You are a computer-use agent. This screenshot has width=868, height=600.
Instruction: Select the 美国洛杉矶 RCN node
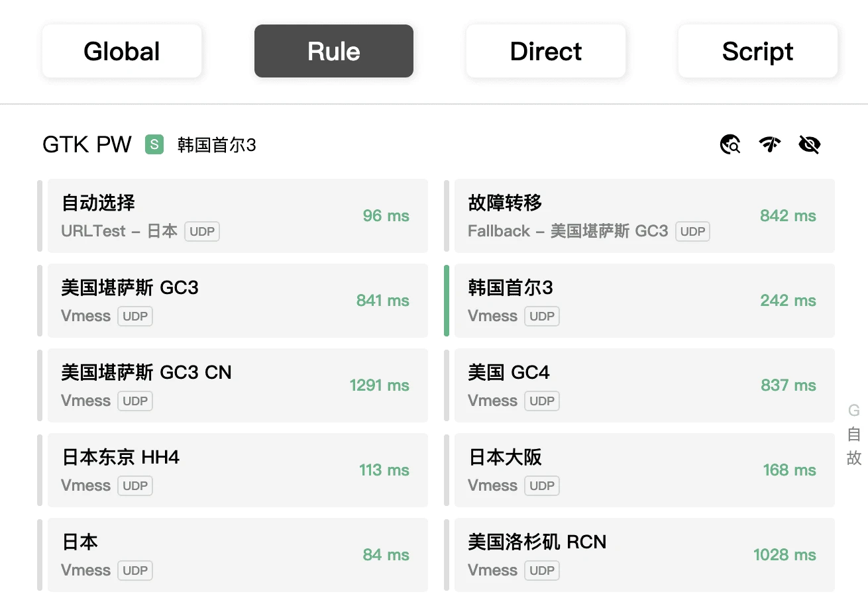pos(644,555)
